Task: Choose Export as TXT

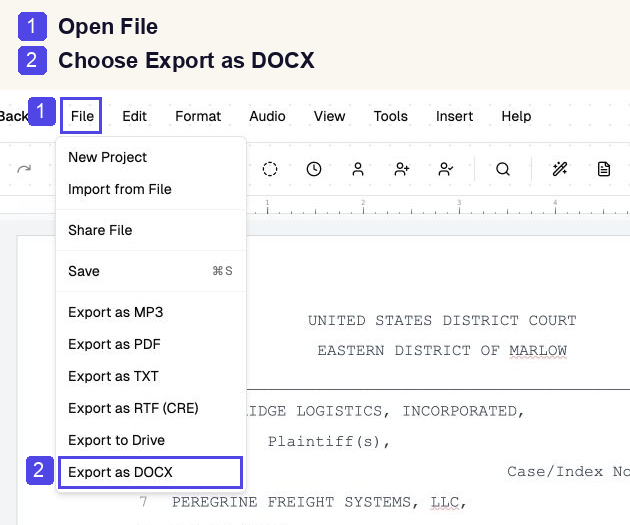Action: click(x=151, y=376)
